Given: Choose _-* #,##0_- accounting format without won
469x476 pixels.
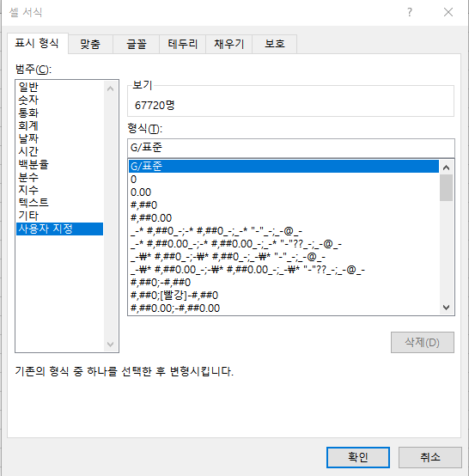Looking at the screenshot, I should (283, 231).
